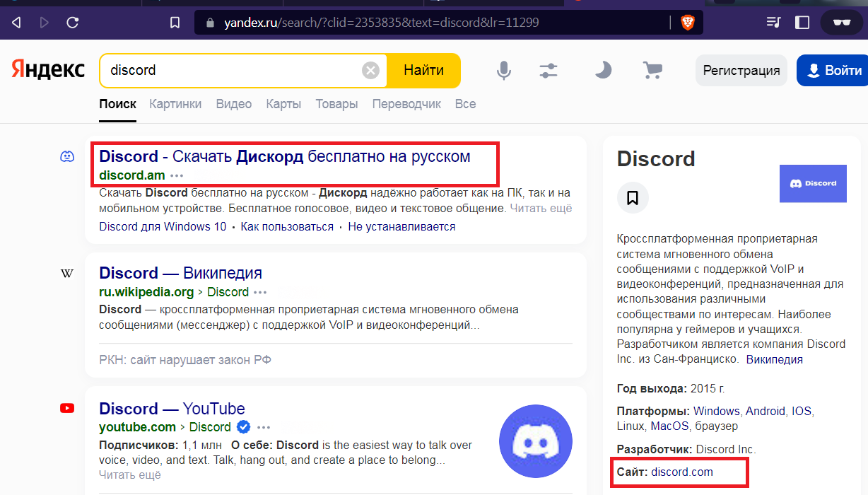Open the three-dot menu next to ru.wikipedia.org
Image resolution: width=868 pixels, height=495 pixels.
(x=261, y=292)
